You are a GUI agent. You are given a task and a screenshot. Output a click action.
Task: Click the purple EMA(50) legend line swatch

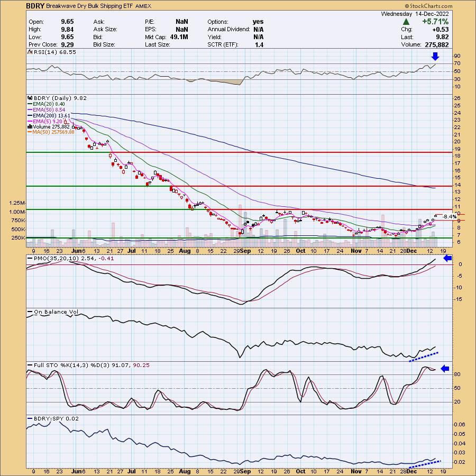[x=30, y=110]
